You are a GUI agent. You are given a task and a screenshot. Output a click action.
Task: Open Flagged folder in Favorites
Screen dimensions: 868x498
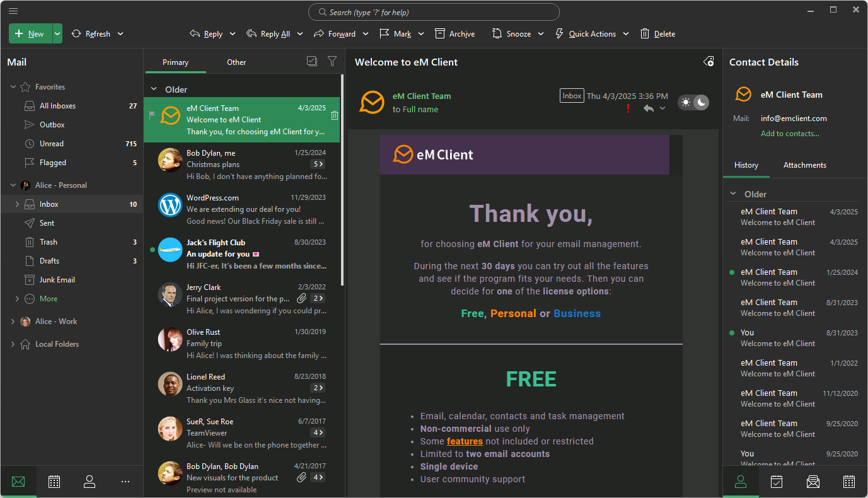coord(72,163)
